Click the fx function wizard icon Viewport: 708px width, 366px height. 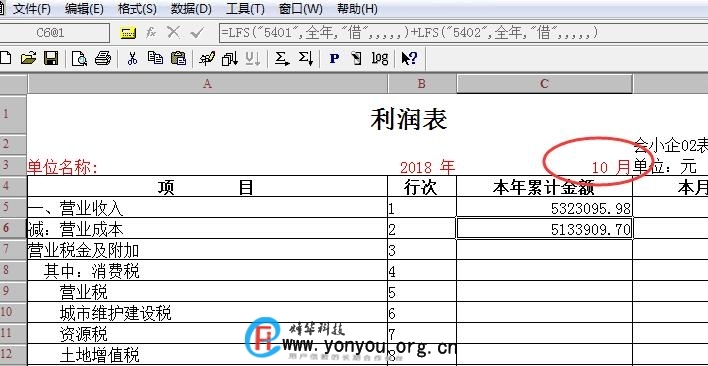[151, 32]
